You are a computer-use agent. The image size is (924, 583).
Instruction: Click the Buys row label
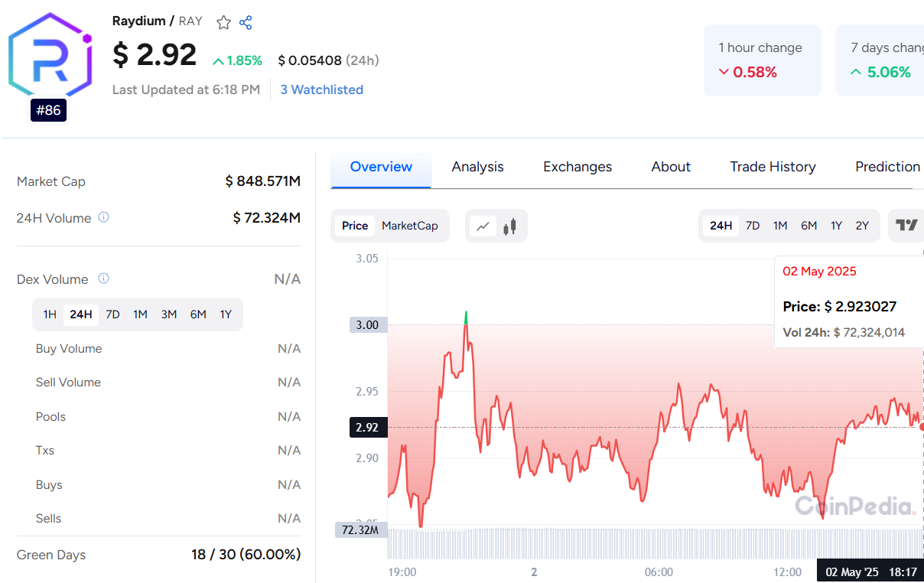coord(49,484)
